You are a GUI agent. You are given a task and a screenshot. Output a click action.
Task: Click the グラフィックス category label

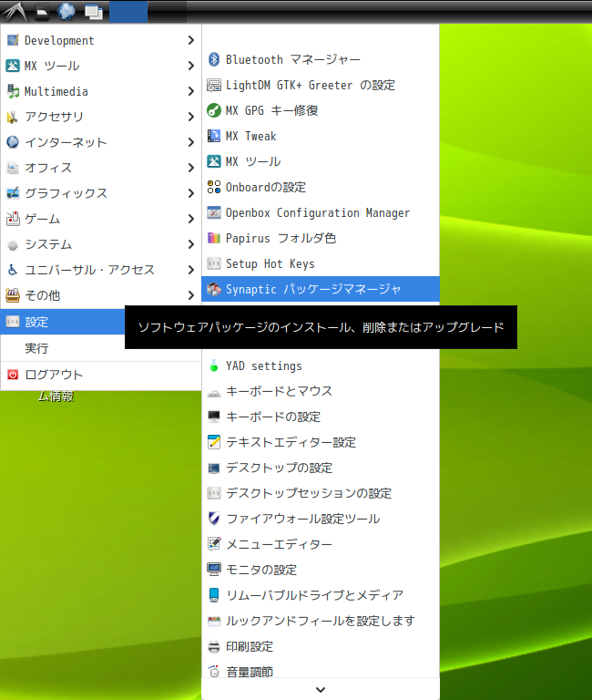click(x=66, y=193)
